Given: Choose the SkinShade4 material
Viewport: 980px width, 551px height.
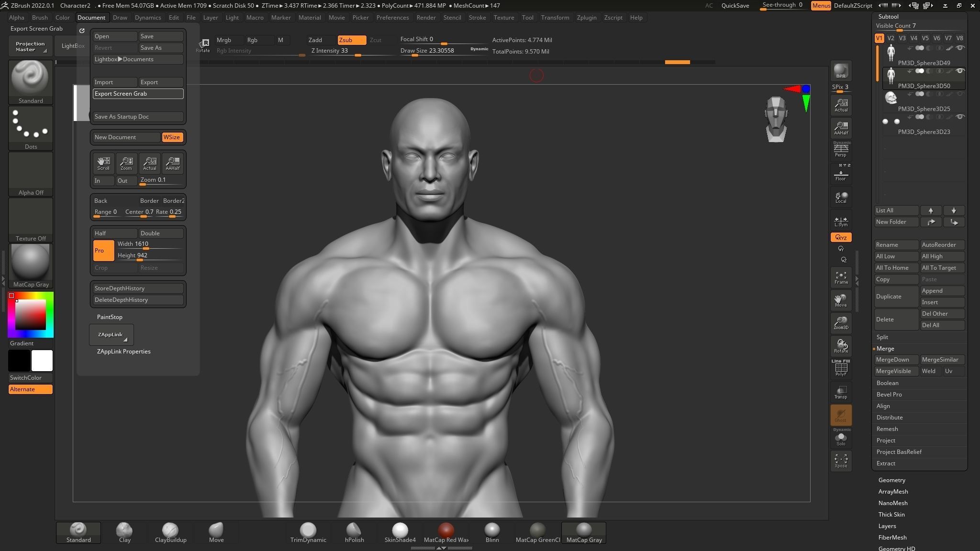Looking at the screenshot, I should pos(400,533).
